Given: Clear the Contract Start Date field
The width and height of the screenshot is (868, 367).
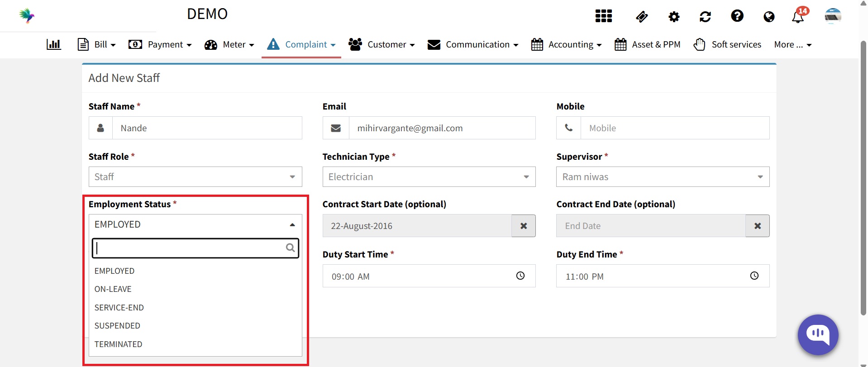Looking at the screenshot, I should click(x=523, y=226).
